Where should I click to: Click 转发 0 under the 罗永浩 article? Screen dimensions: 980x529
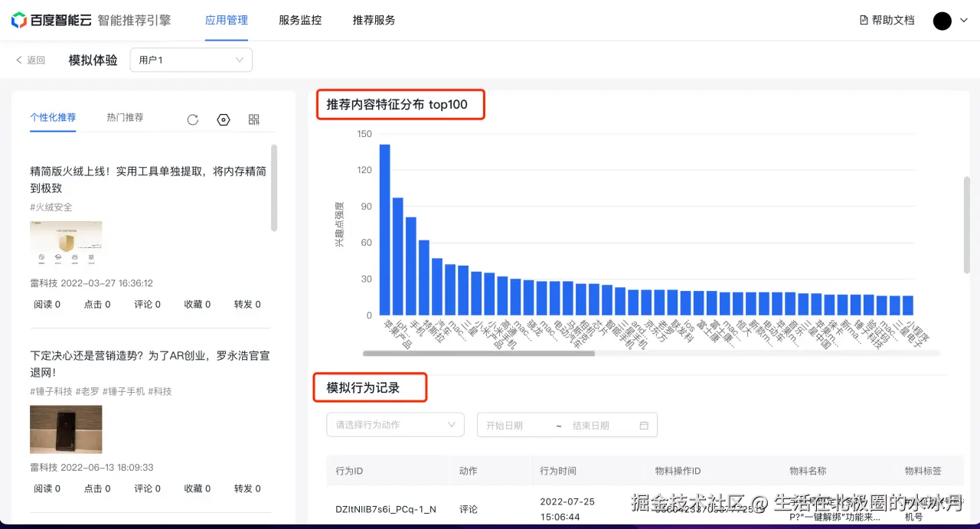247,488
